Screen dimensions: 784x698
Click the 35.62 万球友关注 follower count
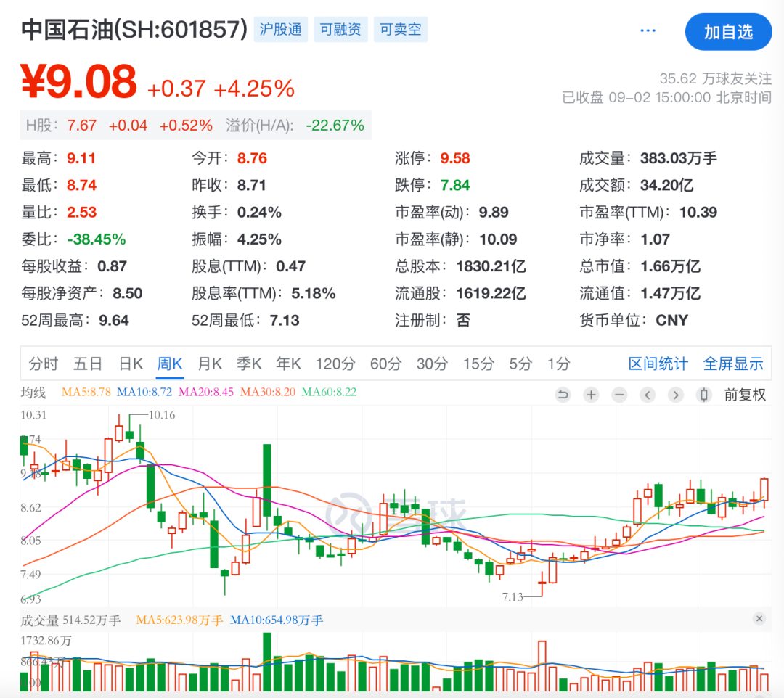click(x=716, y=78)
